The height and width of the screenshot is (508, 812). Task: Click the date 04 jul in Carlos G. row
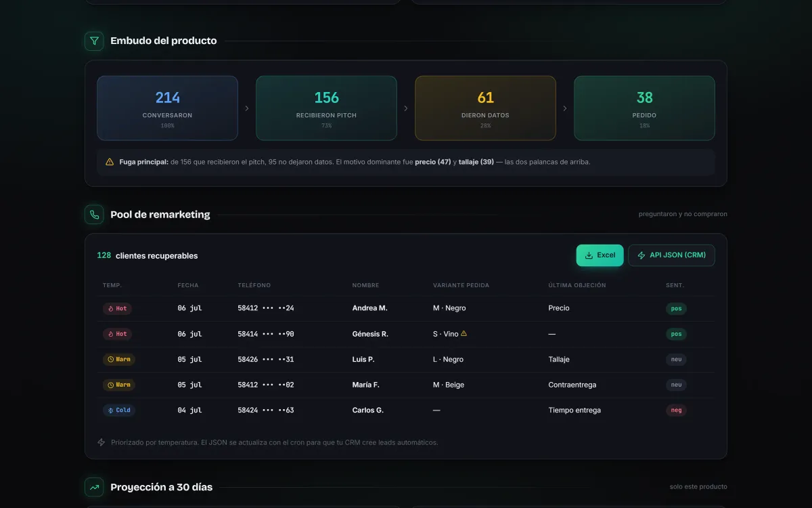pyautogui.click(x=190, y=410)
